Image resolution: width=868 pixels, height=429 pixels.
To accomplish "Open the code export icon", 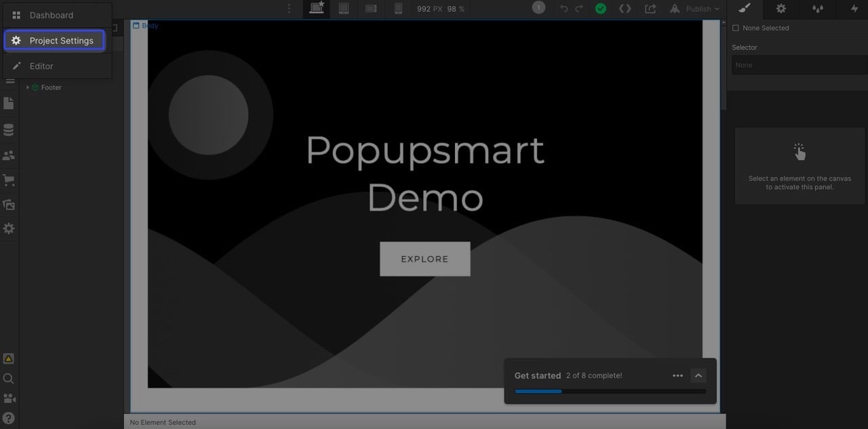I will click(625, 9).
